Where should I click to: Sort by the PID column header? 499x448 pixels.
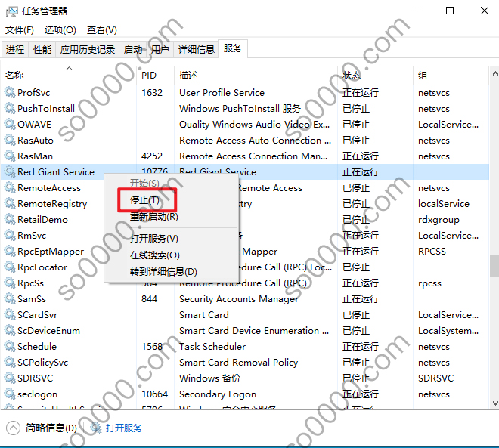155,76
